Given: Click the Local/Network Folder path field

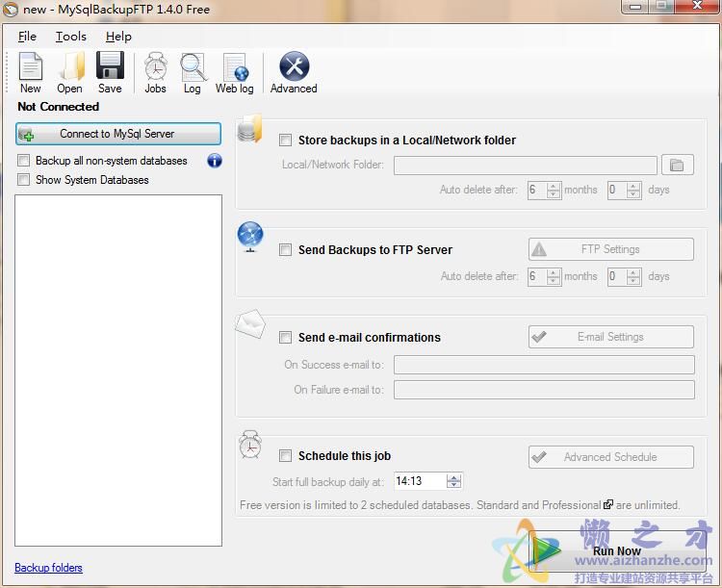Looking at the screenshot, I should (526, 166).
